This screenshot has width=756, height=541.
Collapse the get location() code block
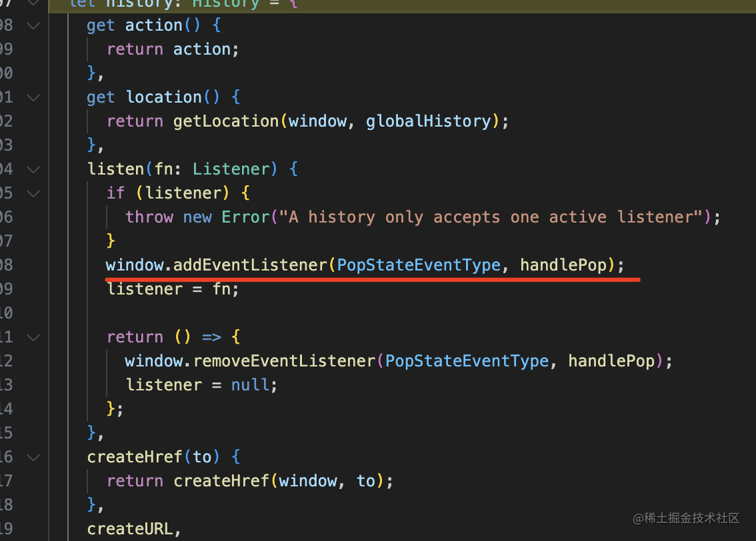(x=33, y=97)
